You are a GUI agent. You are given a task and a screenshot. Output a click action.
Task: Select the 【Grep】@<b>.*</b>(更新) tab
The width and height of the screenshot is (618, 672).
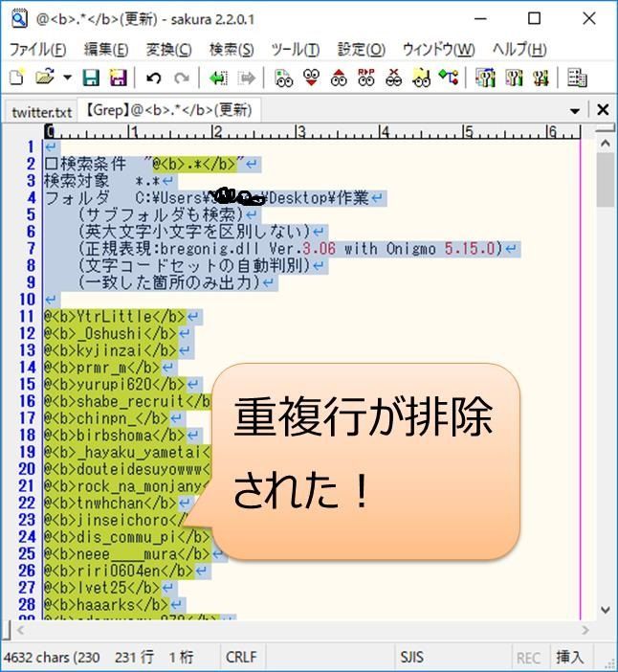pyautogui.click(x=168, y=111)
